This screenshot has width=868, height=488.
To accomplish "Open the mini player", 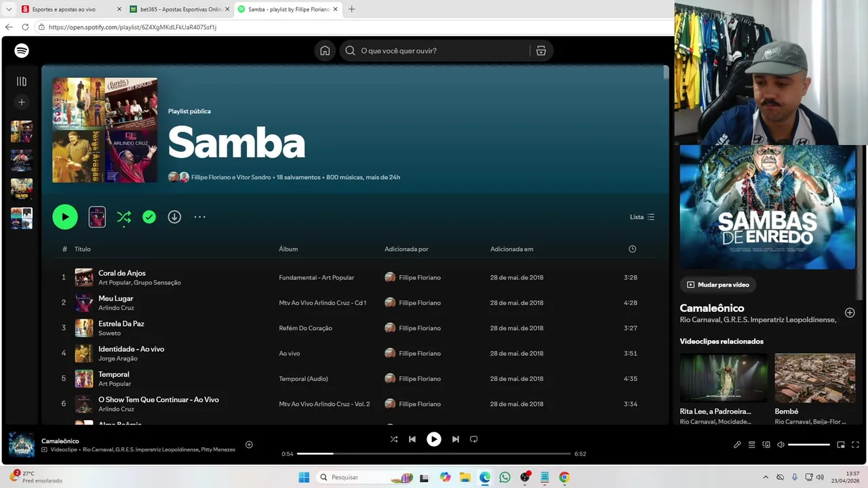I will coord(841,445).
